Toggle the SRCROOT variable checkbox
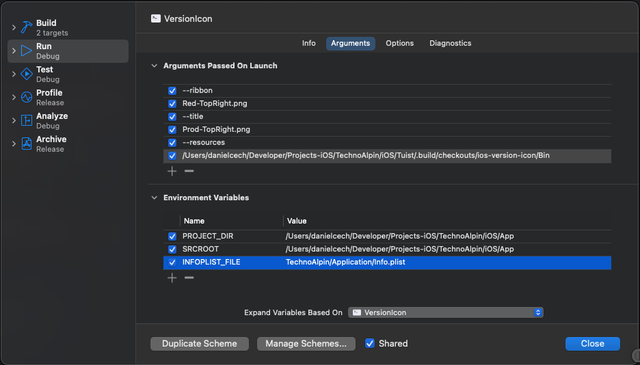 point(172,249)
